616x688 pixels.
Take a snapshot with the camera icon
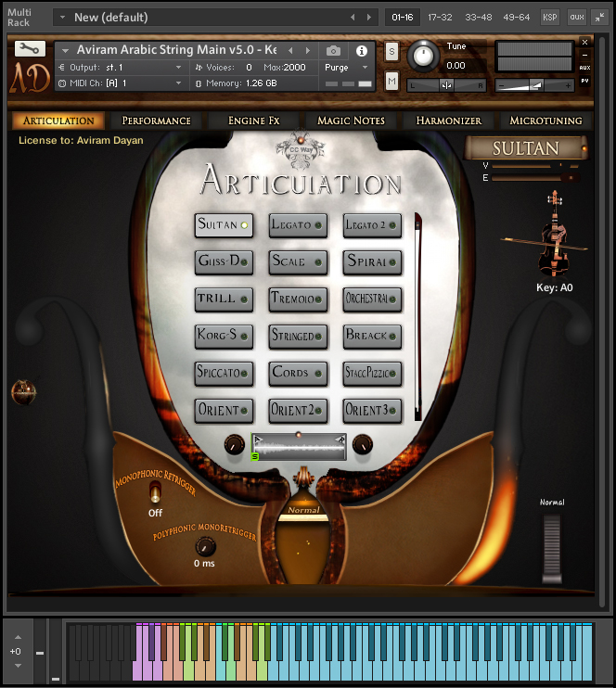click(333, 51)
